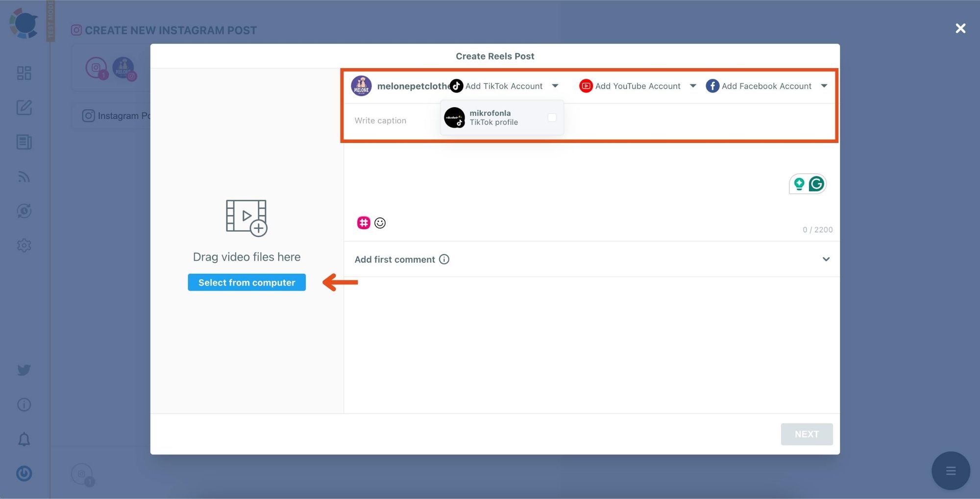The width and height of the screenshot is (980, 499).
Task: Click the melonepetclothes profile avatar
Action: point(361,86)
